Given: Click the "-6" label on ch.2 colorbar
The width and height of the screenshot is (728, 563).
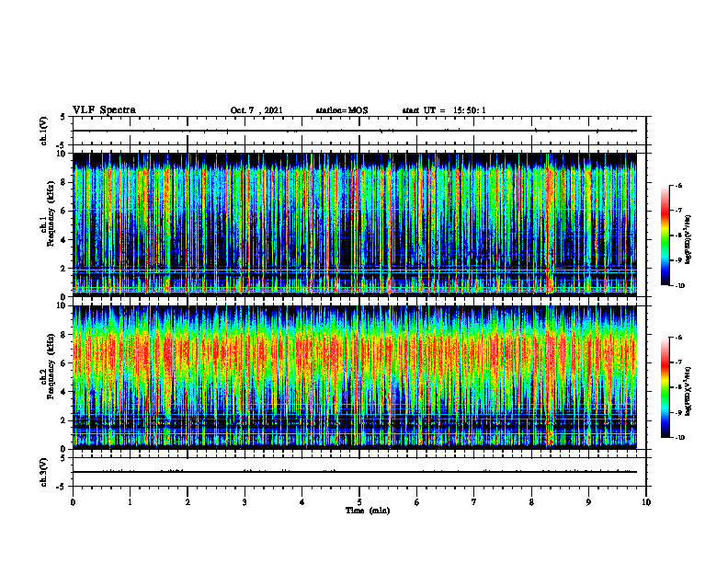Looking at the screenshot, I should click(678, 338).
